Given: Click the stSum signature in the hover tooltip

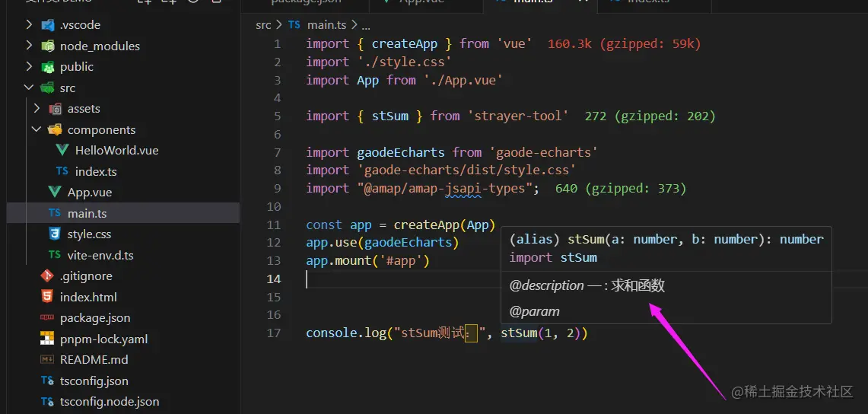Looking at the screenshot, I should click(666, 240).
